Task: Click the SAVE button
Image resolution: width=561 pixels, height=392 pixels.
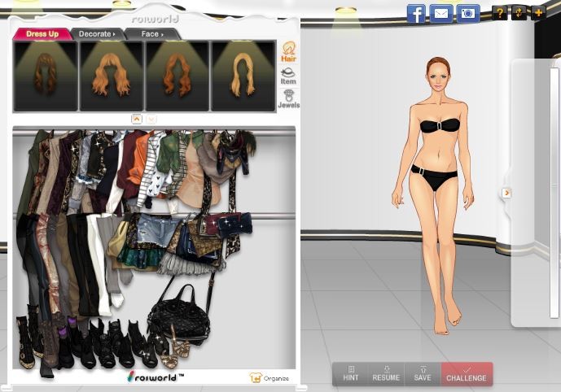Action: point(423,373)
